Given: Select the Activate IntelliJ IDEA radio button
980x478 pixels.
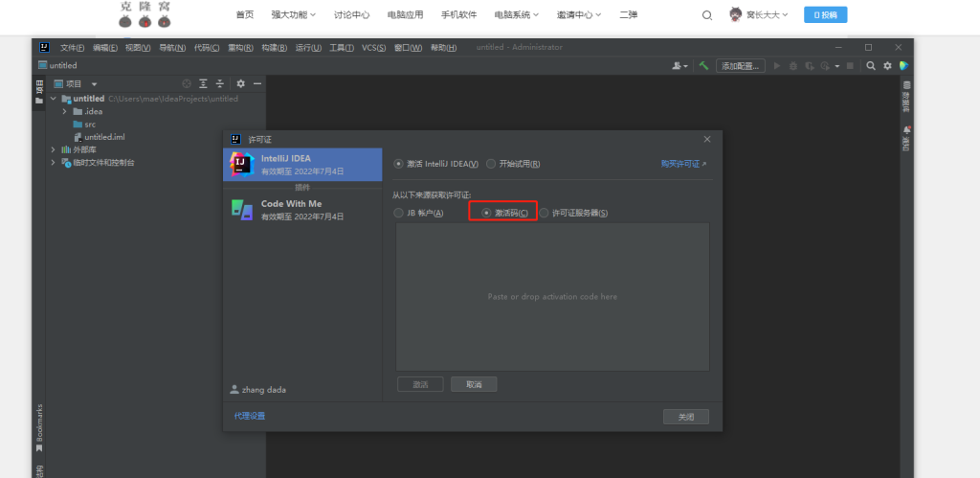Looking at the screenshot, I should (398, 164).
